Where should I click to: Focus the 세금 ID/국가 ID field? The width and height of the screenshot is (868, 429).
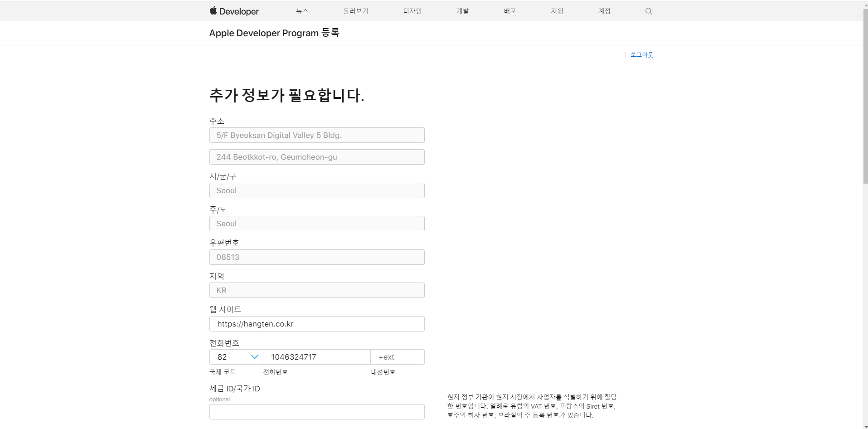(317, 412)
